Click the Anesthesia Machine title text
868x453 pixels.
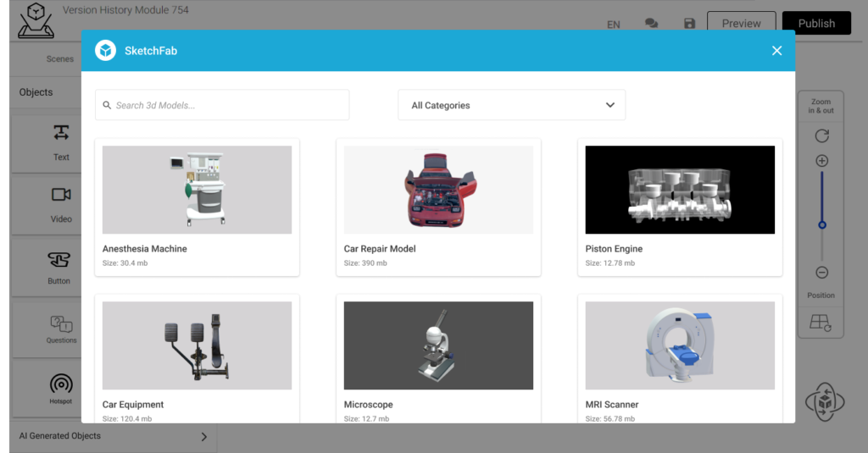tap(144, 249)
